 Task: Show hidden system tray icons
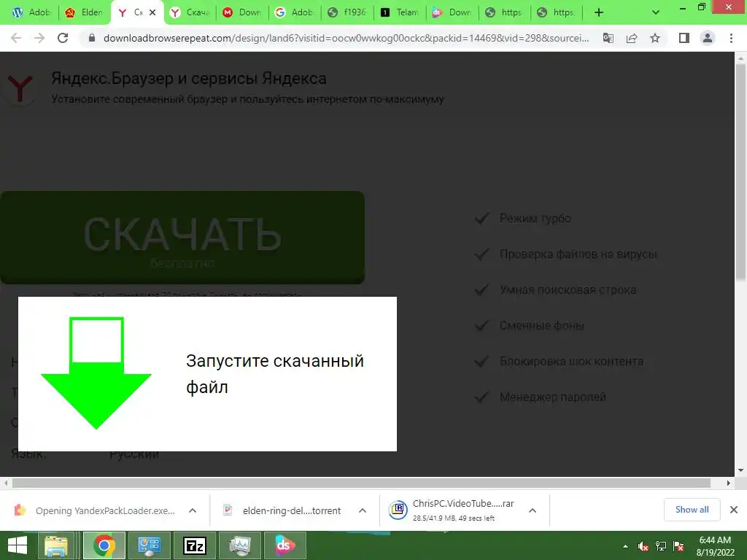pyautogui.click(x=625, y=546)
